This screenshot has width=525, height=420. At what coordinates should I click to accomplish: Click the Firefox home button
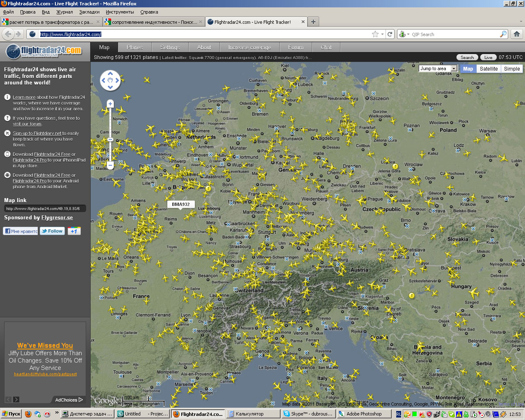click(x=517, y=34)
